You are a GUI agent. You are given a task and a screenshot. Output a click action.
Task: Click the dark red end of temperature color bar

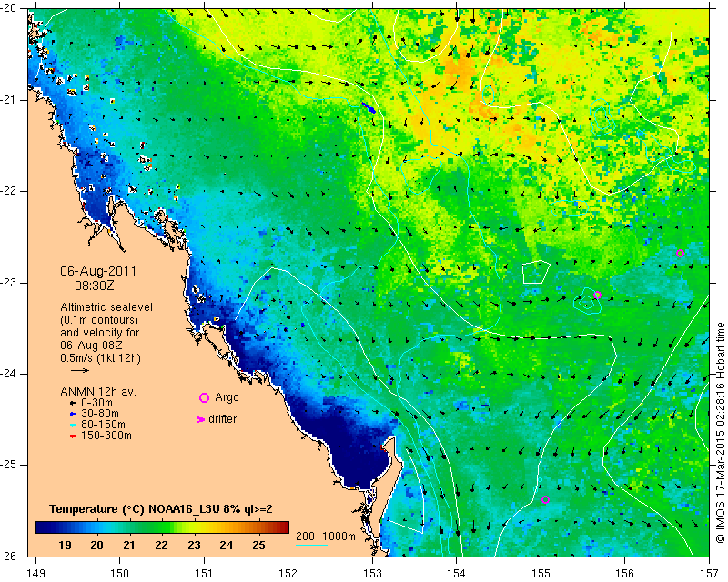(x=283, y=527)
